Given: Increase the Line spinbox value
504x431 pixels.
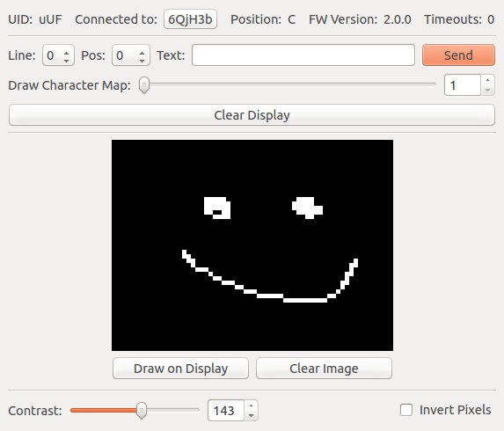Looking at the screenshot, I should click(67, 52).
